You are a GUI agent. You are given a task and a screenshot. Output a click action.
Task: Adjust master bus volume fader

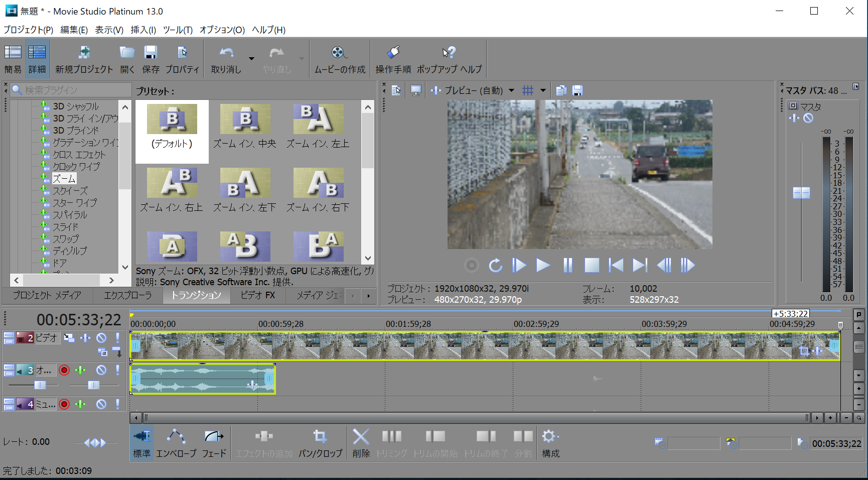click(x=801, y=192)
